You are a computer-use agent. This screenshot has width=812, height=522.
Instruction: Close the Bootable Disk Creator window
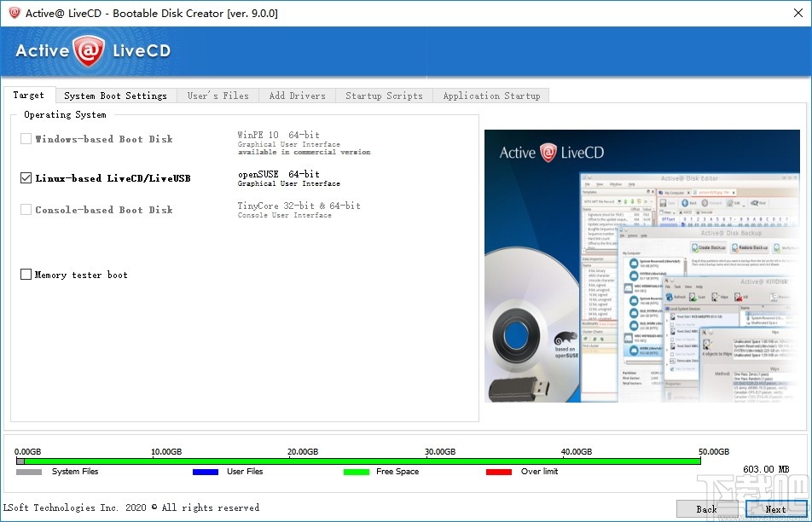798,13
